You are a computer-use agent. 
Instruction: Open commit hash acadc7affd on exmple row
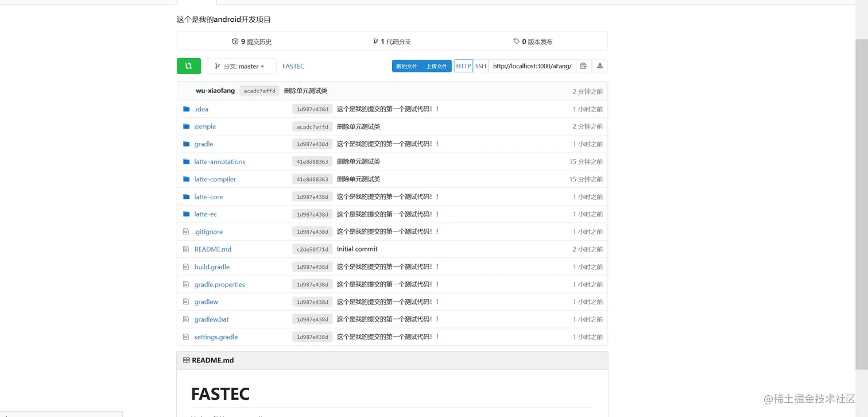coord(312,126)
